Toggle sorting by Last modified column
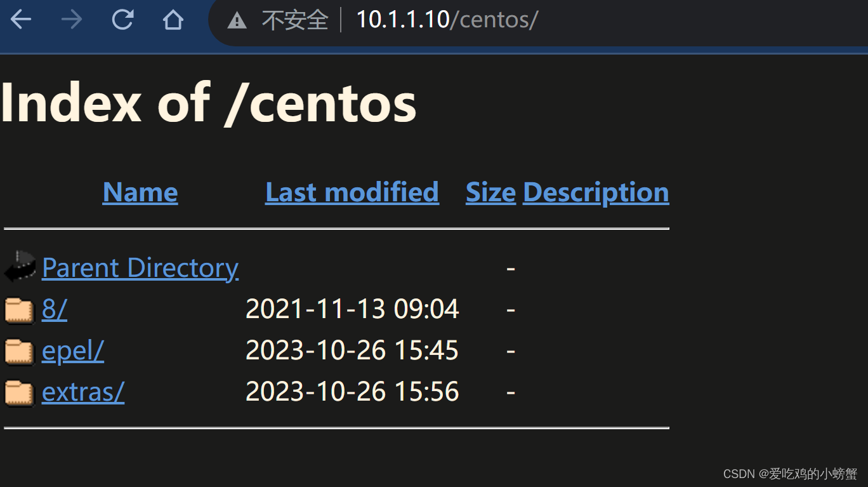This screenshot has width=868, height=487. (x=352, y=192)
